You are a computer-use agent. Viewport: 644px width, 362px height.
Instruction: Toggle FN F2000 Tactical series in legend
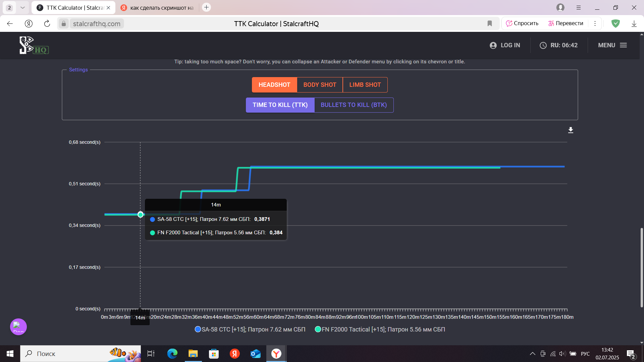click(x=380, y=329)
